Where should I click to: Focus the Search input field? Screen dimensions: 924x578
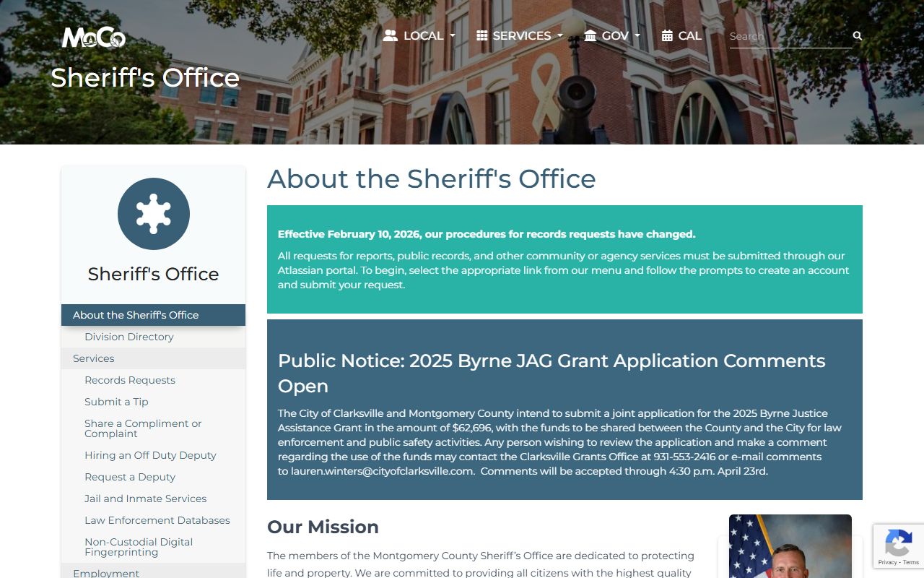pyautogui.click(x=787, y=36)
